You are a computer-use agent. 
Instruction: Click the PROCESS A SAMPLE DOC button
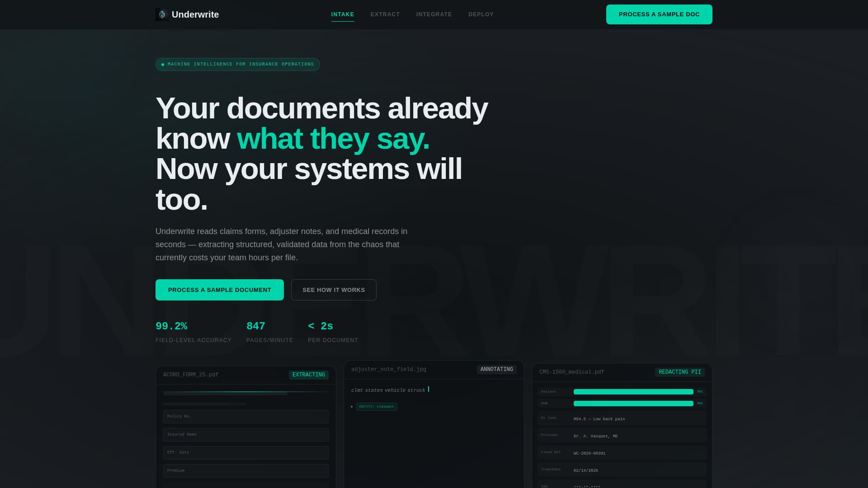click(659, 14)
